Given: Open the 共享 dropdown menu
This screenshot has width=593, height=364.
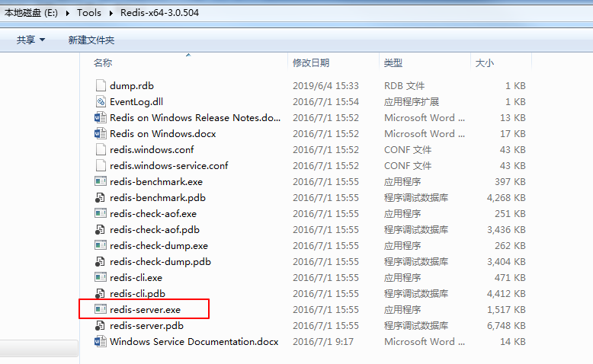Looking at the screenshot, I should [x=30, y=40].
